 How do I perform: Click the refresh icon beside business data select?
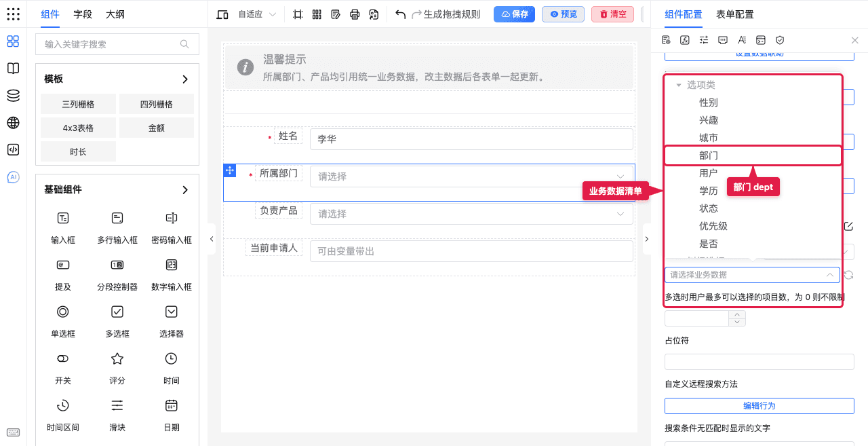[x=848, y=275]
